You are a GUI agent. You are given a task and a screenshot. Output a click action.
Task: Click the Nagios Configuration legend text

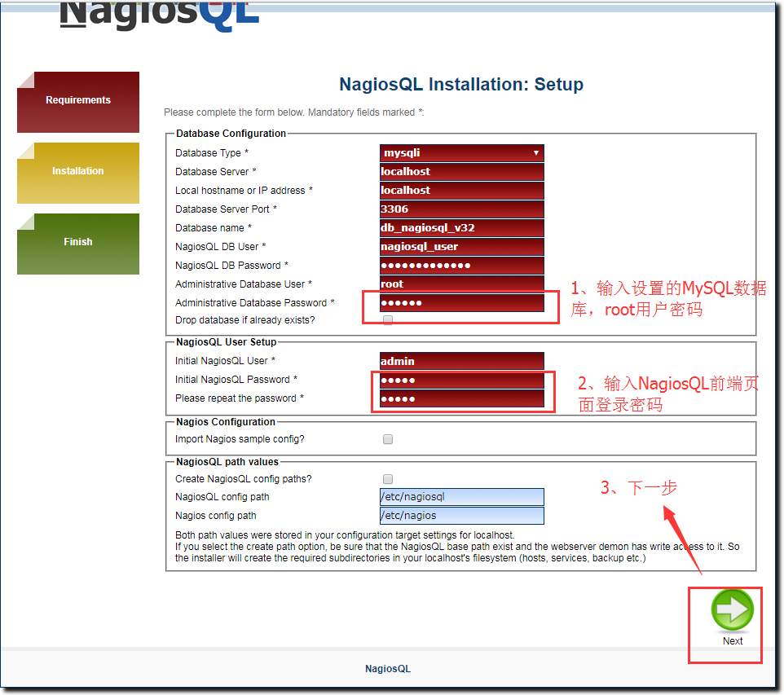pos(226,422)
